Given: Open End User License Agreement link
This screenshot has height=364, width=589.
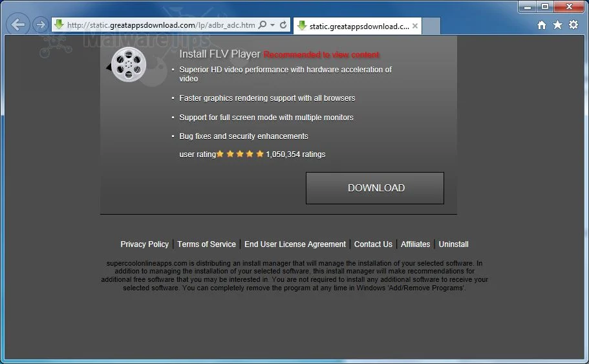Looking at the screenshot, I should click(x=295, y=244).
